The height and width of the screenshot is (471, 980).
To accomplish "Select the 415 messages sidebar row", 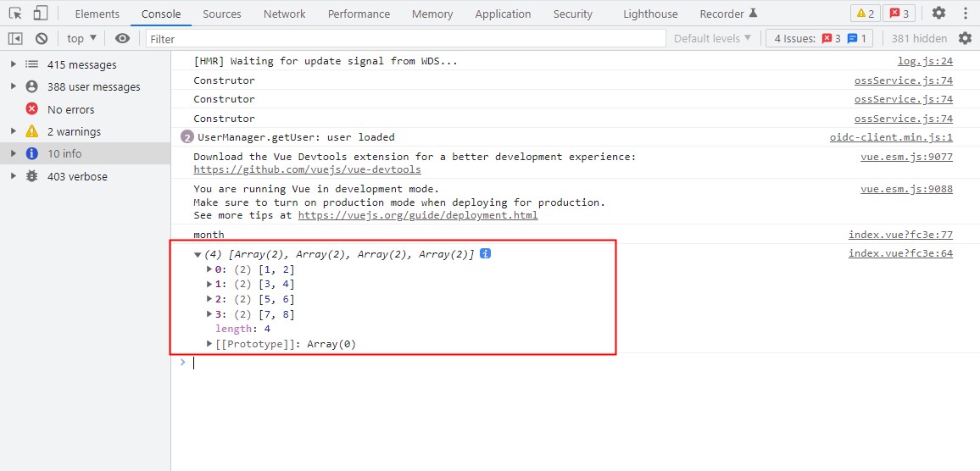I will tap(85, 64).
